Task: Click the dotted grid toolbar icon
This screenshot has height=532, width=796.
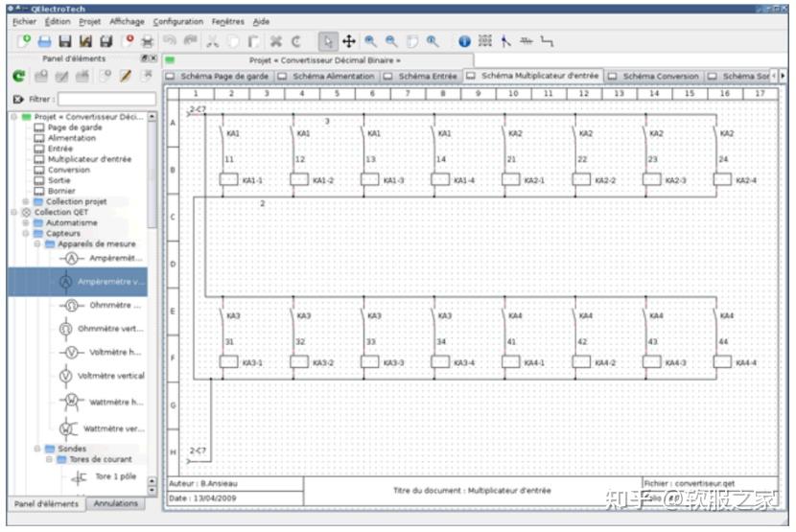Action: (x=485, y=40)
